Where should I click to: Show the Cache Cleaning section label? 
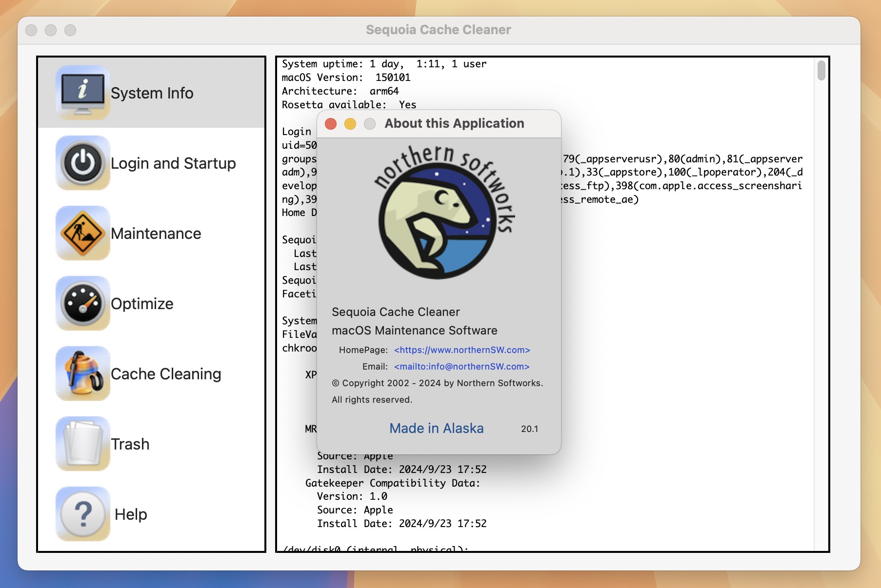[166, 374]
